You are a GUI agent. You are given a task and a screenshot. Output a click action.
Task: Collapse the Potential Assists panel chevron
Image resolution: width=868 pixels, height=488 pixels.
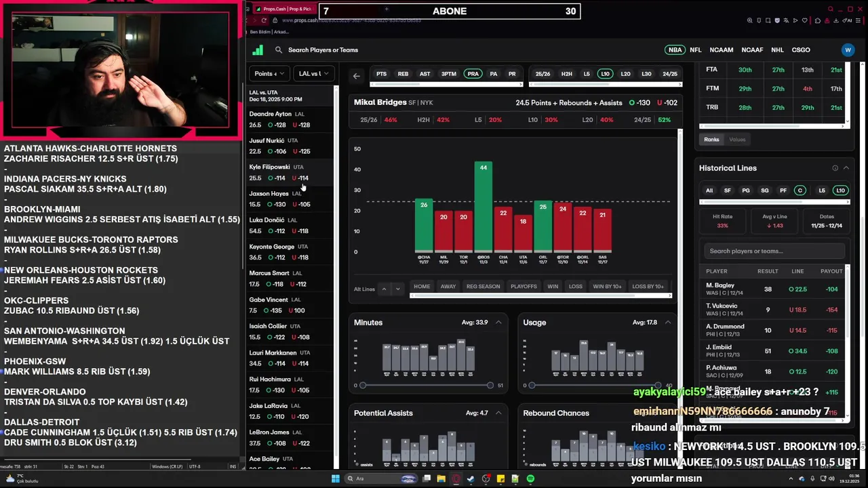point(498,413)
